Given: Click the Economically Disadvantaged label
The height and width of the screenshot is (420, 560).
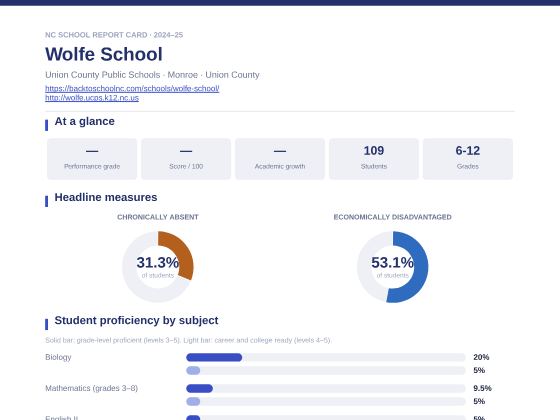Looking at the screenshot, I should click(392, 217).
